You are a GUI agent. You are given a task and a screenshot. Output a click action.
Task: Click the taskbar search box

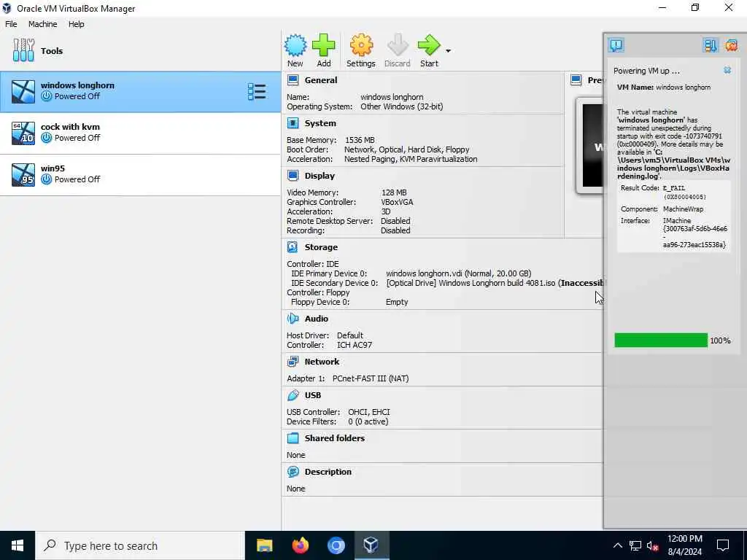pos(140,545)
